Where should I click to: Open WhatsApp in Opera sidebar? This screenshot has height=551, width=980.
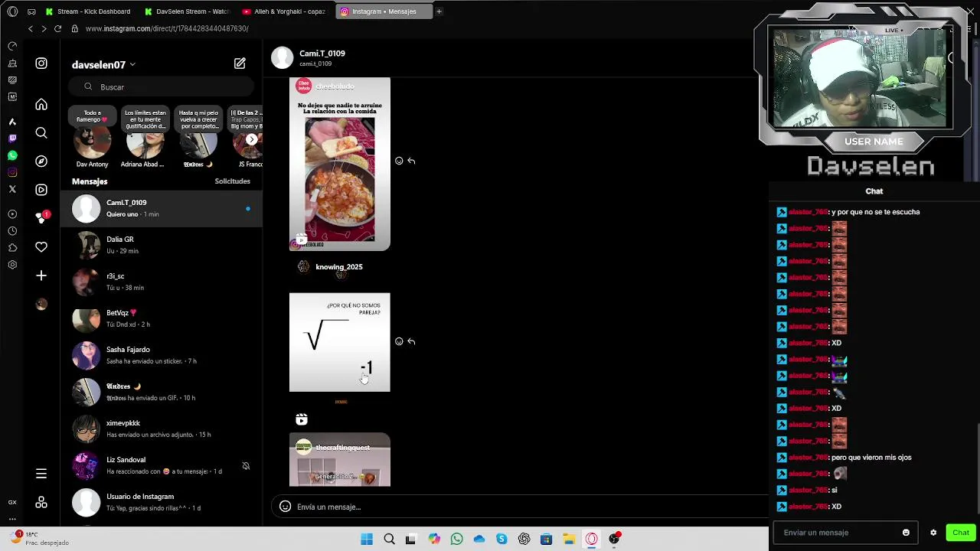point(12,155)
